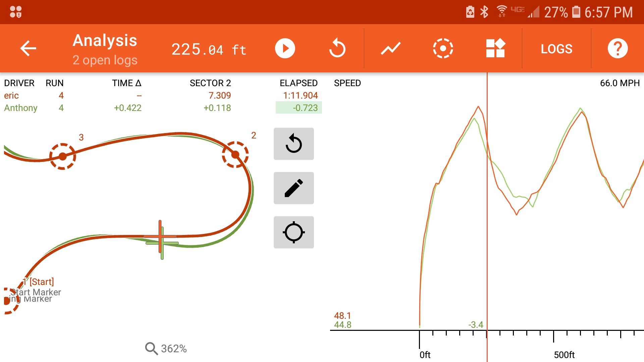Click the elapsed time value for eric

(x=301, y=95)
